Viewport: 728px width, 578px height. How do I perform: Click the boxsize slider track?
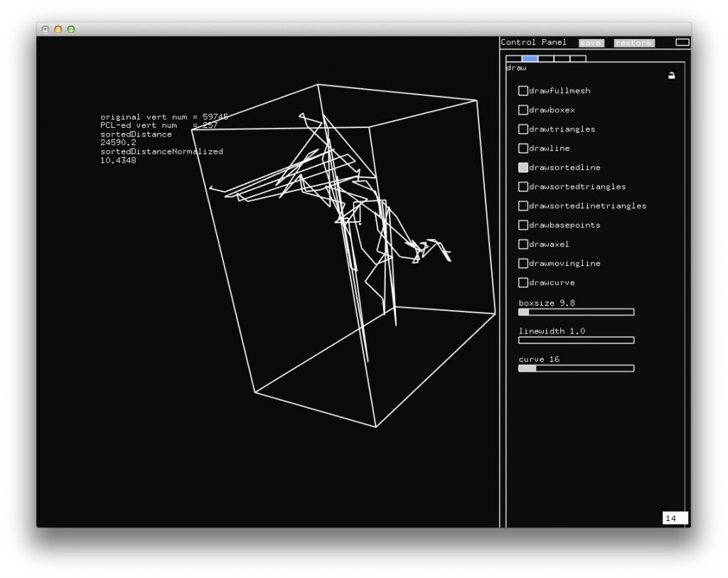click(576, 312)
